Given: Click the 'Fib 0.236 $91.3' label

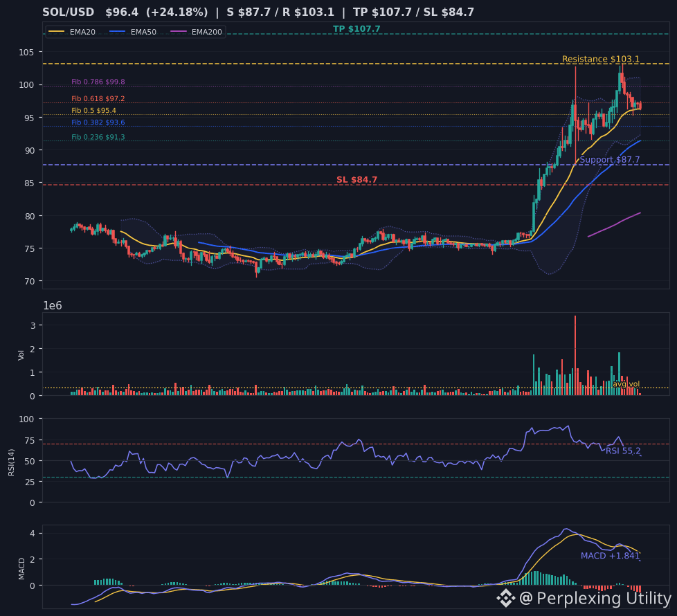Looking at the screenshot, I should coord(98,137).
